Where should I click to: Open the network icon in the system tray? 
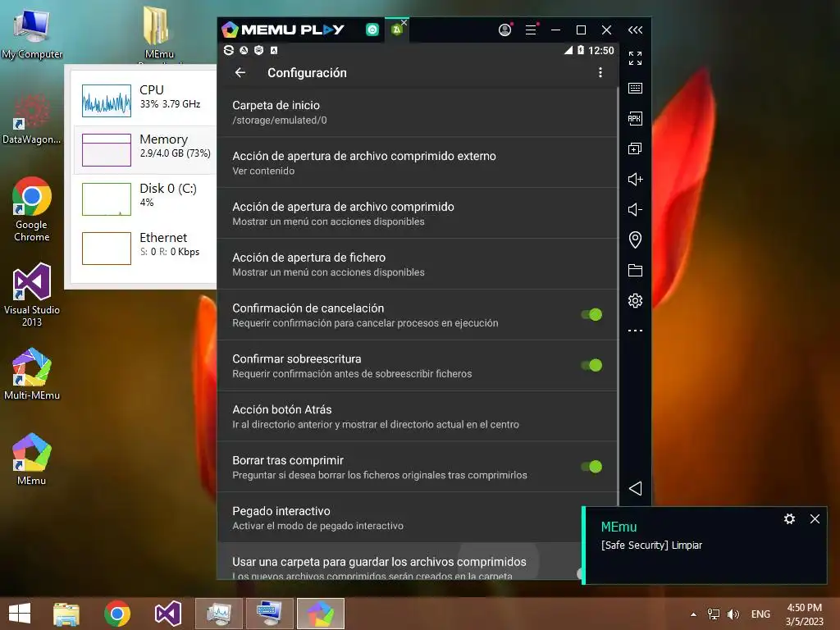click(714, 614)
